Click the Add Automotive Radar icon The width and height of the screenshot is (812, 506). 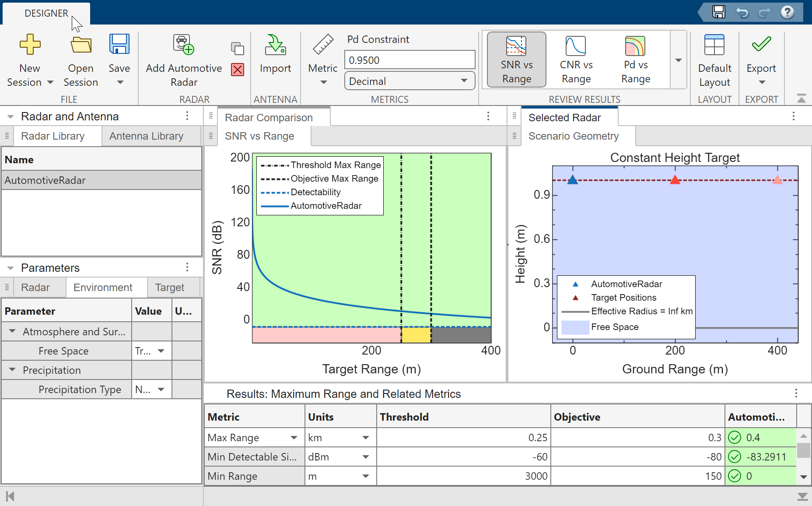(x=183, y=45)
